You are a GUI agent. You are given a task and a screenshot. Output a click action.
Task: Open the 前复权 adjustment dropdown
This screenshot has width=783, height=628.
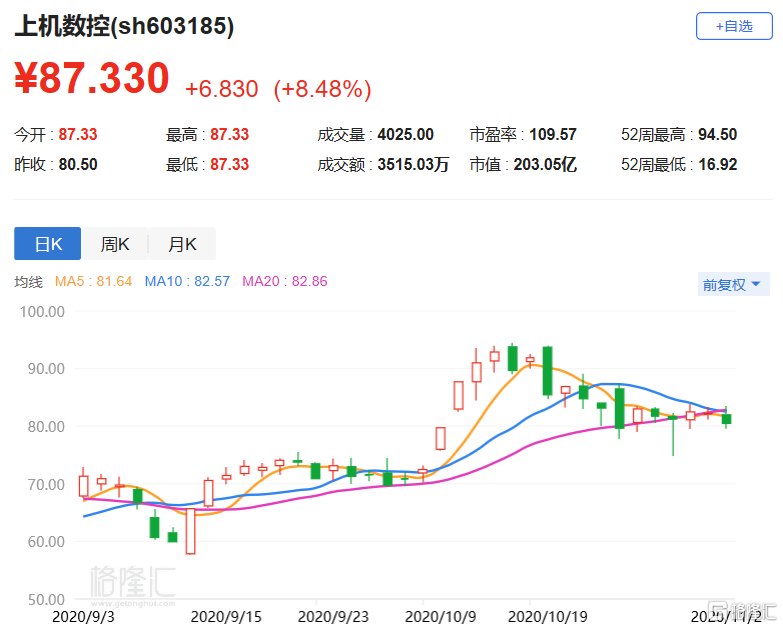point(733,285)
